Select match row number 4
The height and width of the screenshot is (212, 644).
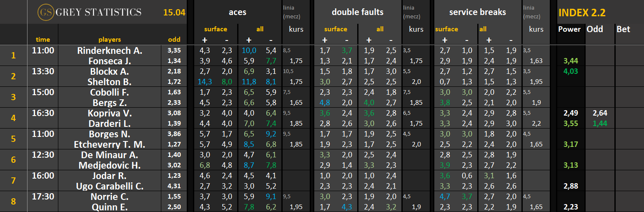pyautogui.click(x=13, y=118)
